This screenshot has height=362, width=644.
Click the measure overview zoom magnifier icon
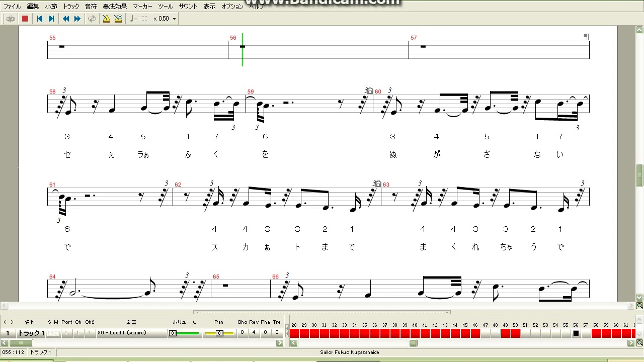tap(639, 343)
